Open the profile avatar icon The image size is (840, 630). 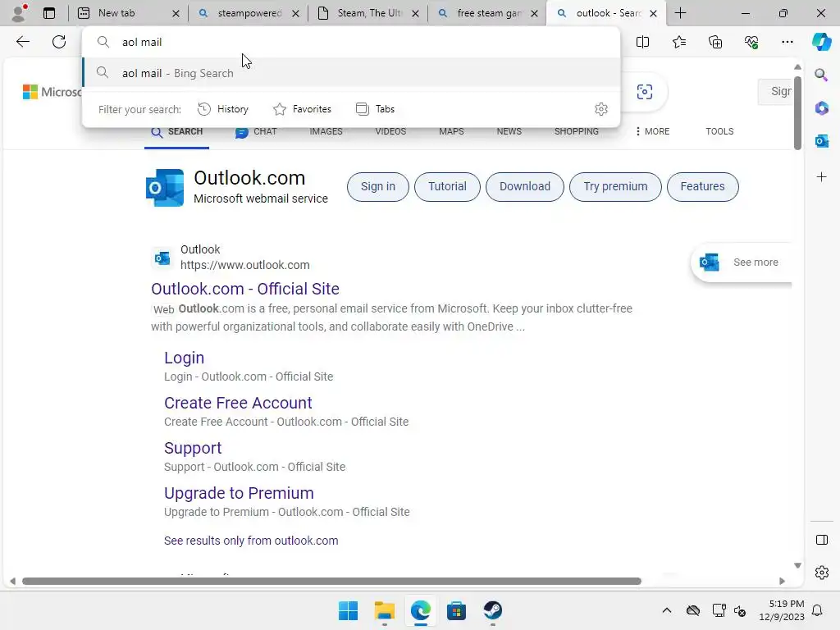coord(19,13)
